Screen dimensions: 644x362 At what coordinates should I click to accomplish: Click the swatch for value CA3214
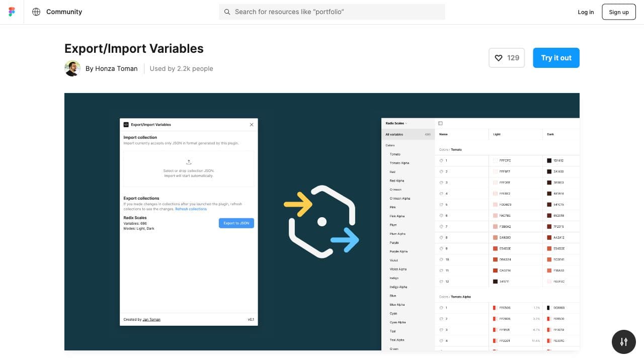496,270
